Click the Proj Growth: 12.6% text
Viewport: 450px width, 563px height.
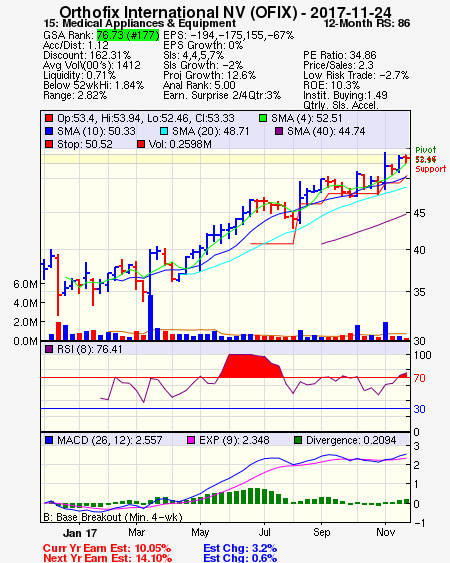(209, 75)
